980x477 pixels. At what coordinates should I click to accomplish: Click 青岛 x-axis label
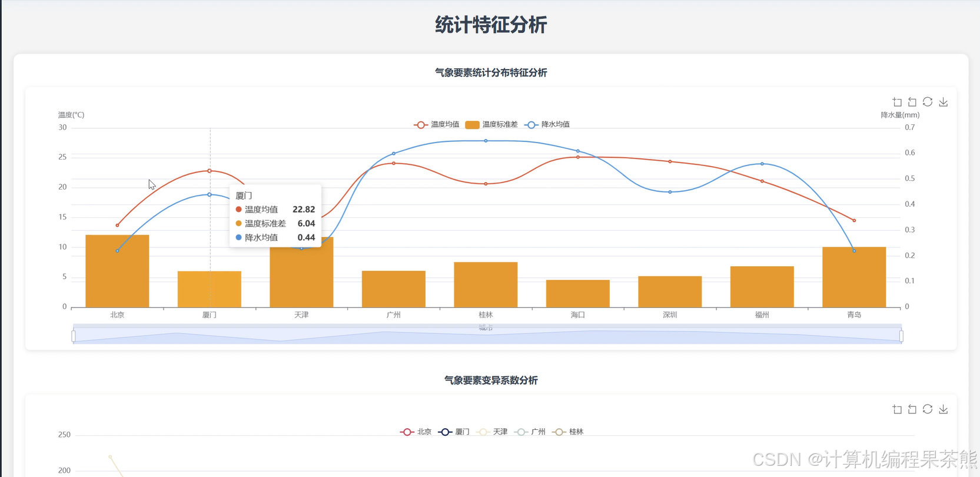[854, 314]
